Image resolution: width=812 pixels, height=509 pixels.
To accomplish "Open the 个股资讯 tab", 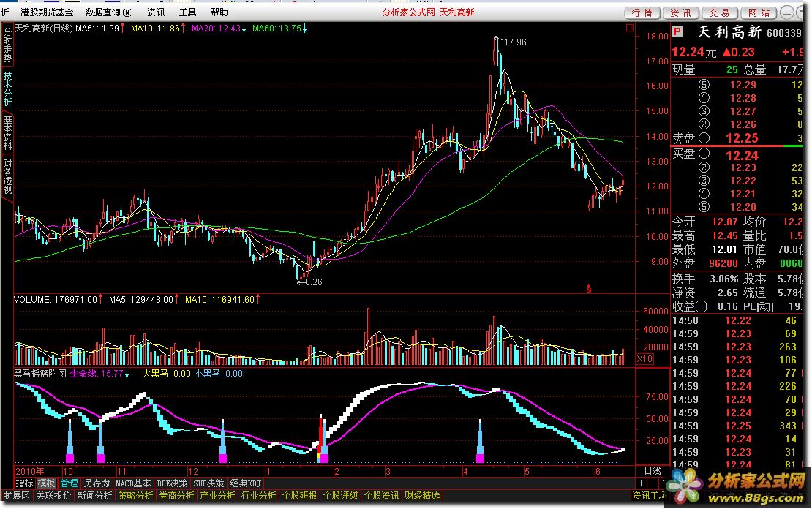I will click(381, 496).
